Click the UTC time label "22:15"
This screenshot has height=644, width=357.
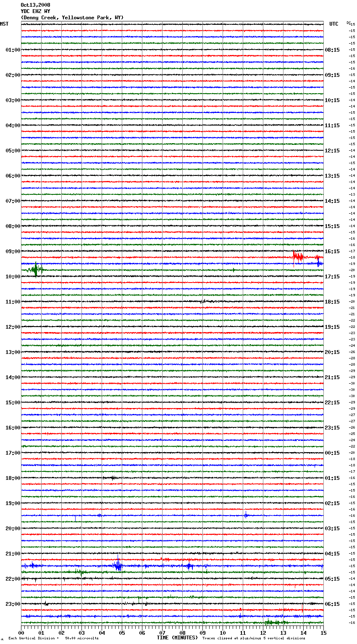332,403
